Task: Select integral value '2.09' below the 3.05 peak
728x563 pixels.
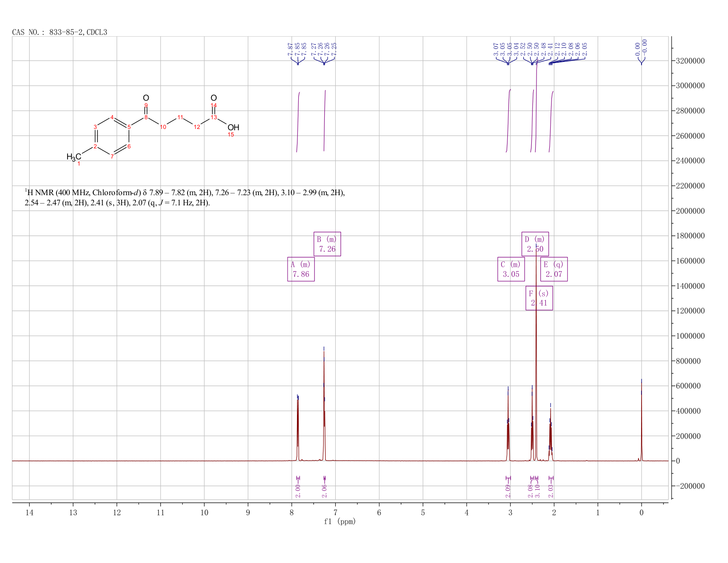Action: click(508, 491)
